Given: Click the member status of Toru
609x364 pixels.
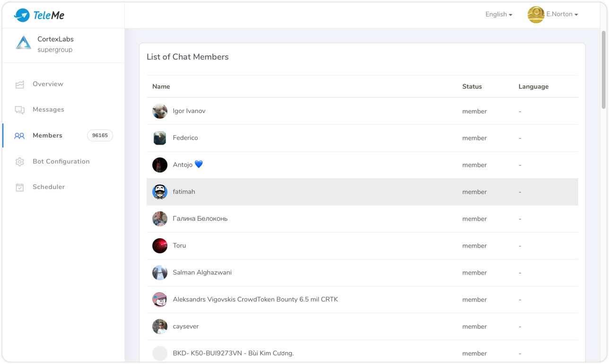Looking at the screenshot, I should click(474, 246).
